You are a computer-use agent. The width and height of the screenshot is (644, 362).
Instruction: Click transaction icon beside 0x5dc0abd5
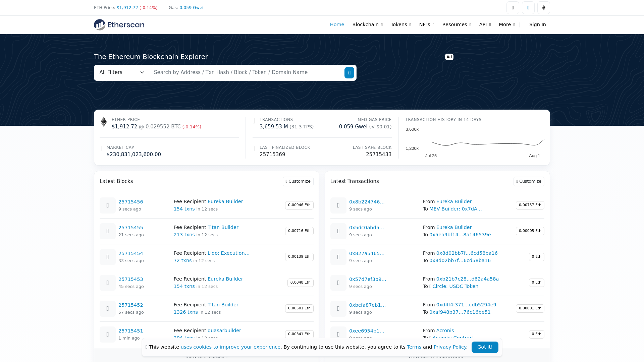[338, 231]
